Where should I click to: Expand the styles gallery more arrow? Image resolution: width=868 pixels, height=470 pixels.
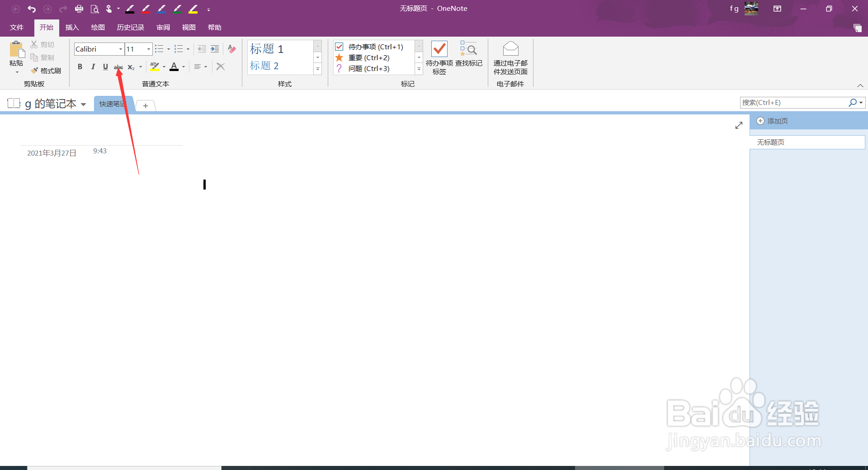318,69
